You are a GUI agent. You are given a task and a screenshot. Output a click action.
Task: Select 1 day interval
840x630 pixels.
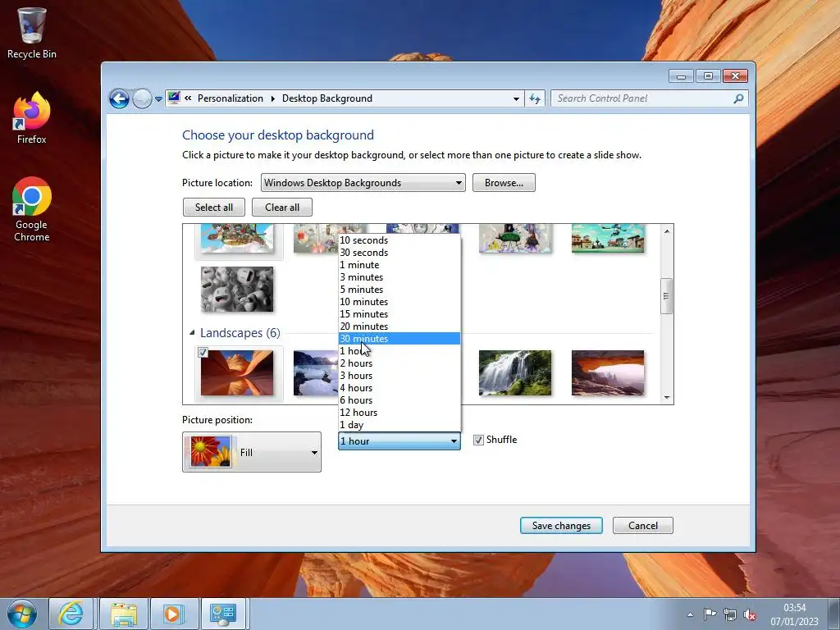[399, 425]
